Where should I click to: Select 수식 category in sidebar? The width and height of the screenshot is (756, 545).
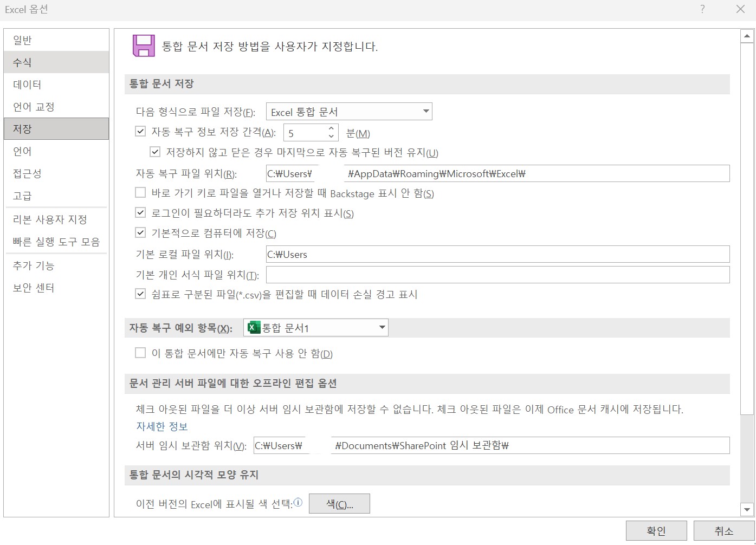point(56,62)
